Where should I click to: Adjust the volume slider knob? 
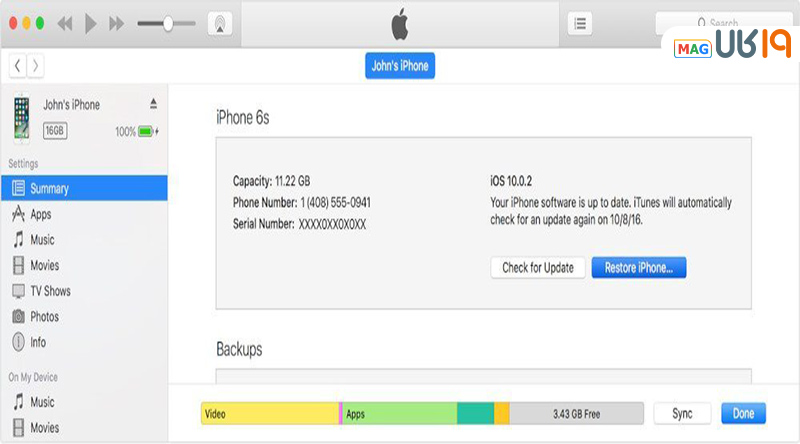tap(168, 23)
